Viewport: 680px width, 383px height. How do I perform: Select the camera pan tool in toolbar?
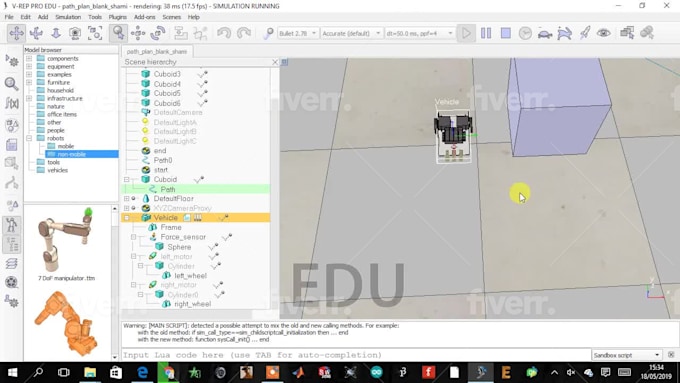[16, 33]
